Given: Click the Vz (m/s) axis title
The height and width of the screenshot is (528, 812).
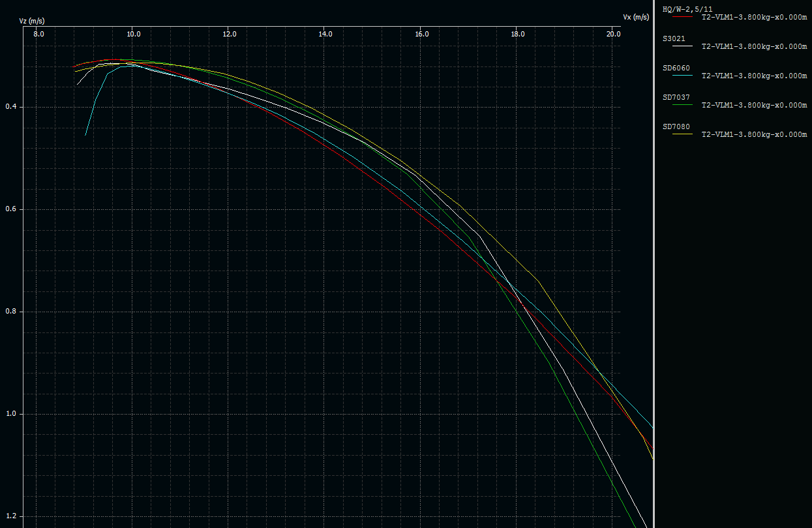Looking at the screenshot, I should coord(32,22).
